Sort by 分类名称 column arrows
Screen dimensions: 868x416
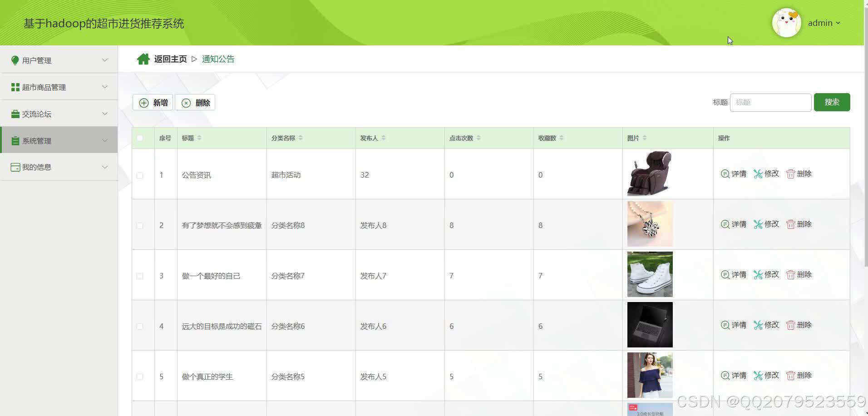301,138
